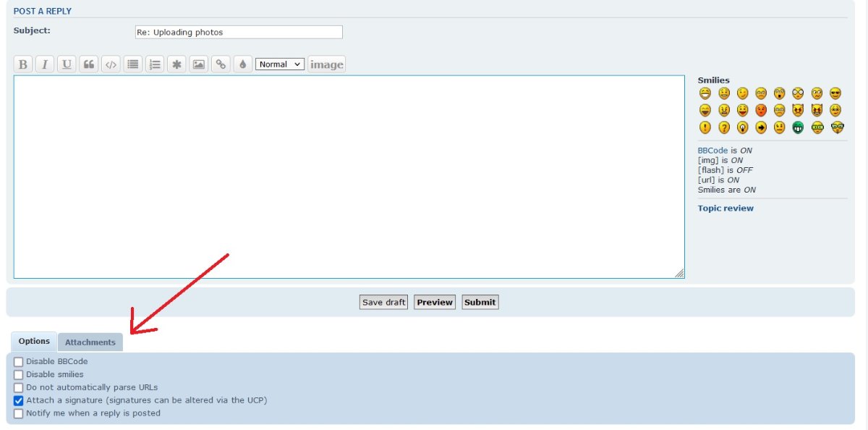Uncheck Attach a signature checkbox

19,400
